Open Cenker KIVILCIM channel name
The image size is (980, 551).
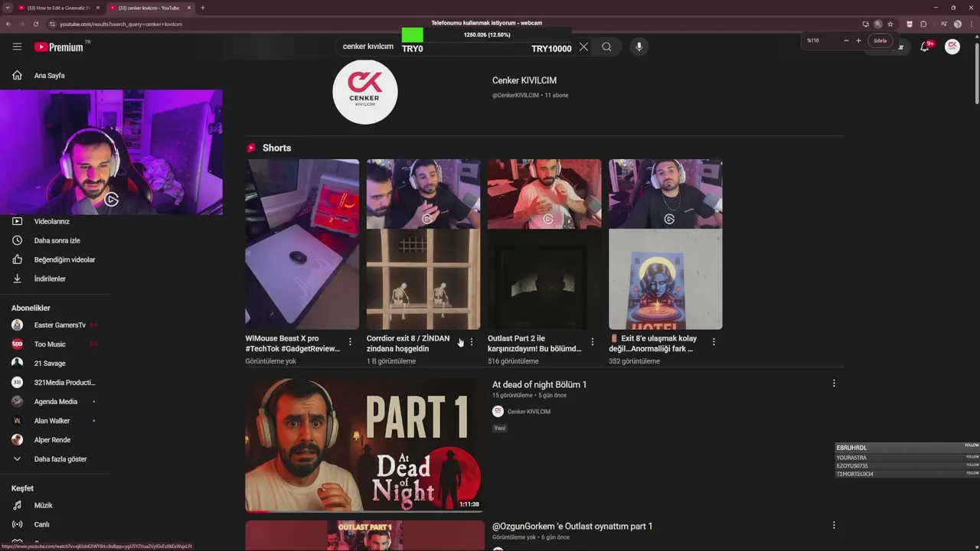524,80
